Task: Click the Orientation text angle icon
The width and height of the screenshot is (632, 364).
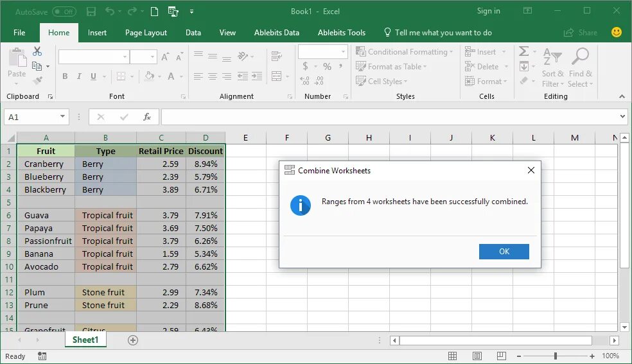Action: tap(243, 56)
